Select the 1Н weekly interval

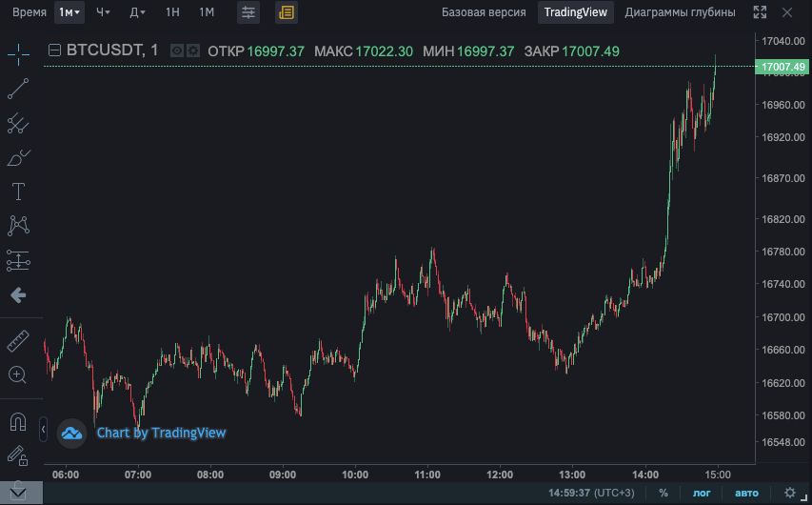pos(172,12)
